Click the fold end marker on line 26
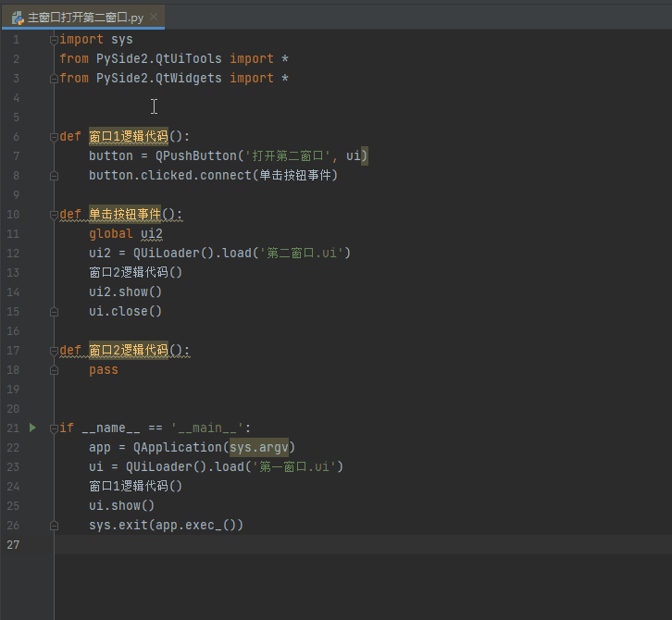 pyautogui.click(x=55, y=526)
